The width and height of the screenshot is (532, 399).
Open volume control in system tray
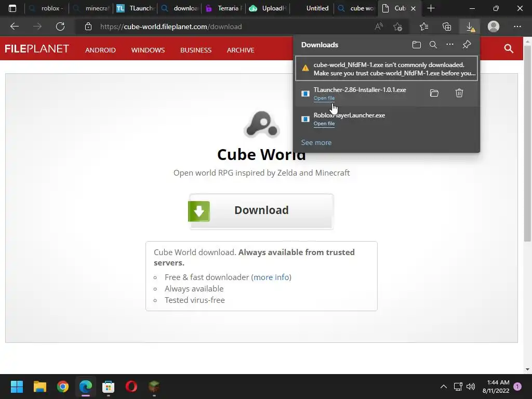[x=471, y=387]
